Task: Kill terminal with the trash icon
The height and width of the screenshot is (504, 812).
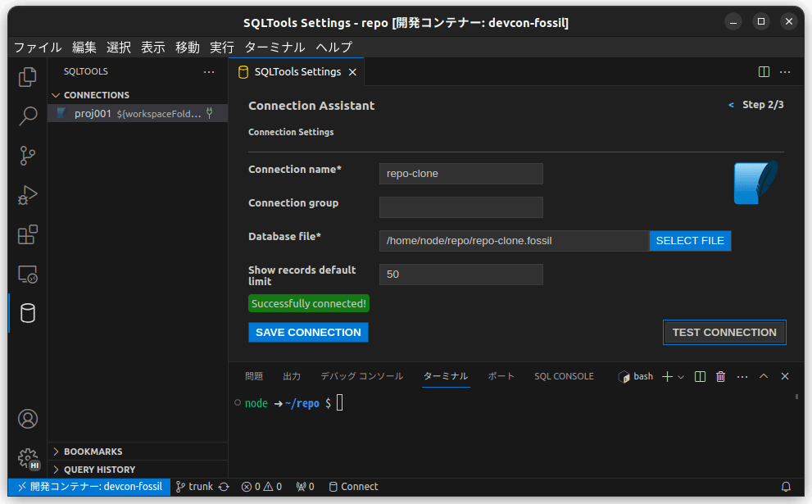Action: click(720, 377)
